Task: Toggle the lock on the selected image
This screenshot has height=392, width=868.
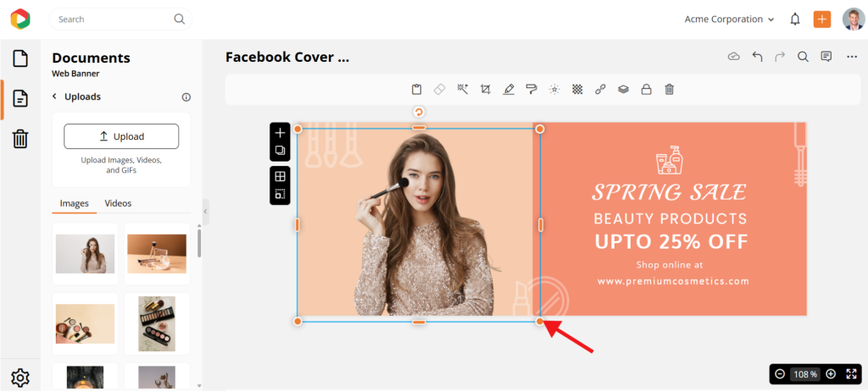Action: tap(646, 89)
